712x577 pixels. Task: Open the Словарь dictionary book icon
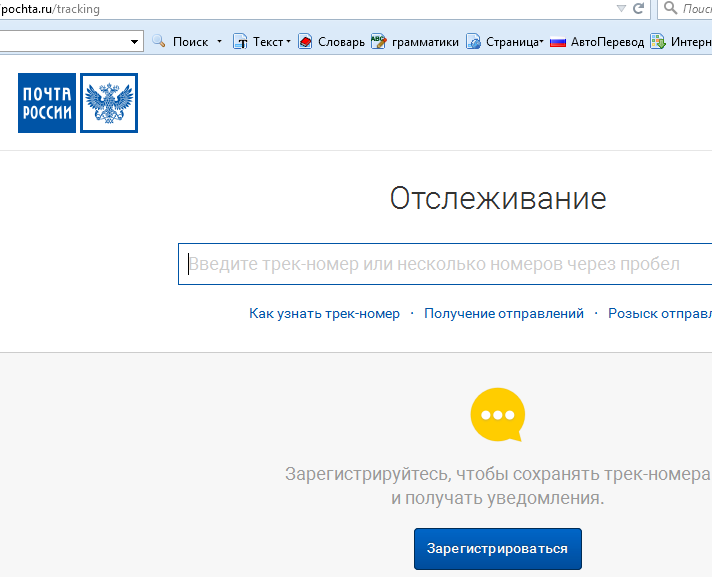305,42
